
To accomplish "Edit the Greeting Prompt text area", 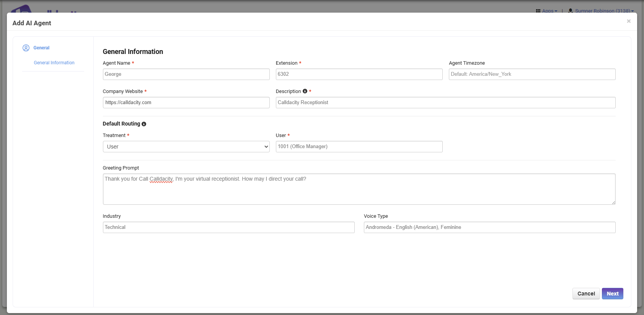I will (359, 189).
